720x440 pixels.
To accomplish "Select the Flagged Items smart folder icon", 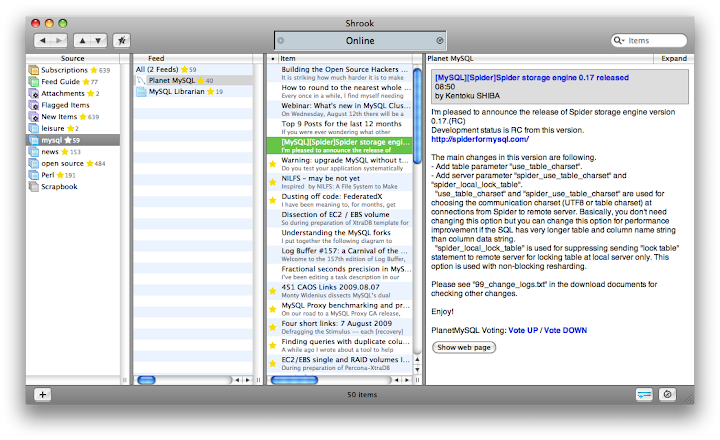I will 34,105.
